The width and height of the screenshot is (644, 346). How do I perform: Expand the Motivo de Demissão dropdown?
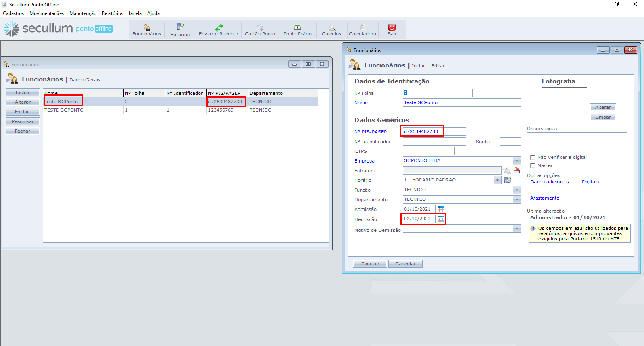pos(517,229)
